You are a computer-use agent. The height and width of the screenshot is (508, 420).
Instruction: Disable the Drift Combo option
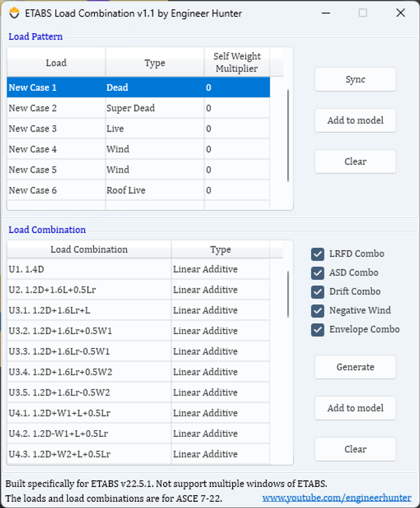[x=318, y=292]
